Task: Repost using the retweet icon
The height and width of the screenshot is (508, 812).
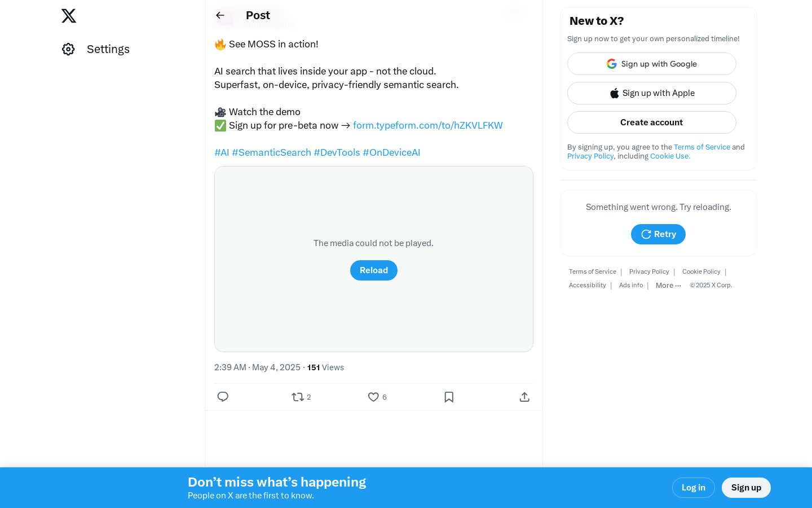Action: tap(298, 397)
